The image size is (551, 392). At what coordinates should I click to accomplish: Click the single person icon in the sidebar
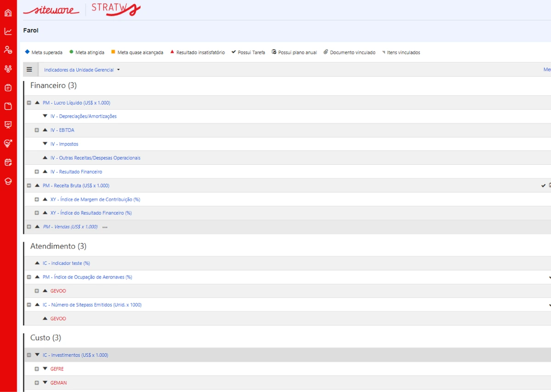pyautogui.click(x=8, y=50)
